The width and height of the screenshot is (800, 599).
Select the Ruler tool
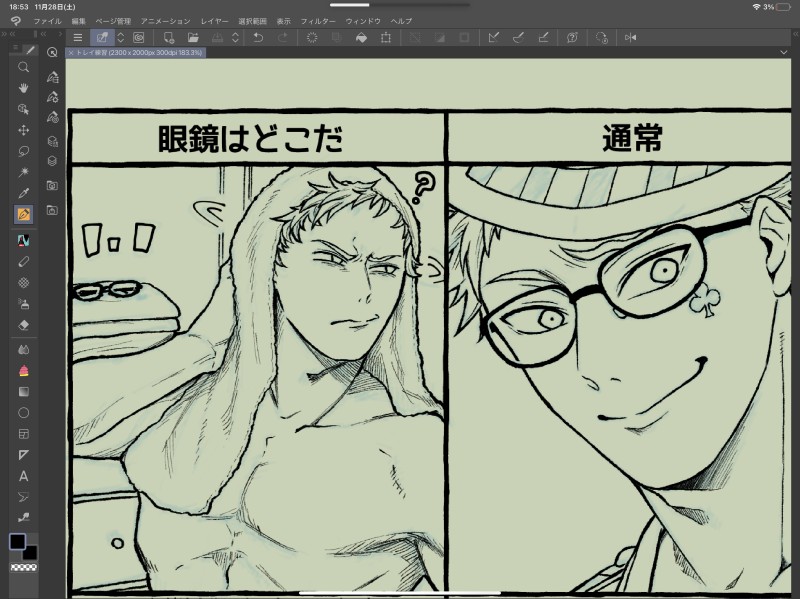coord(23,455)
